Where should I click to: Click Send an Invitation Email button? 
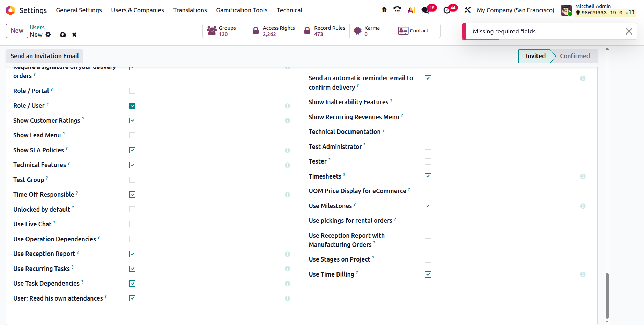[x=45, y=56]
